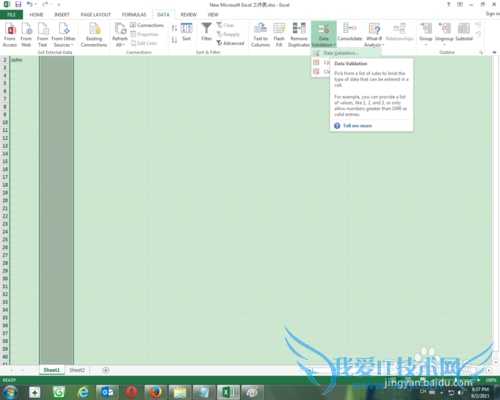Open Outline dialog launcher

pos(481,52)
